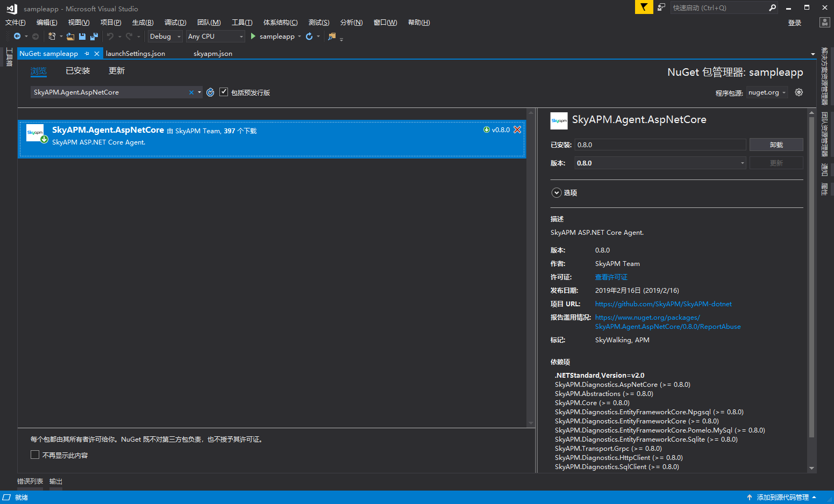The height and width of the screenshot is (504, 834).
Task: Open the 查看许可证 license link
Action: pyautogui.click(x=611, y=277)
